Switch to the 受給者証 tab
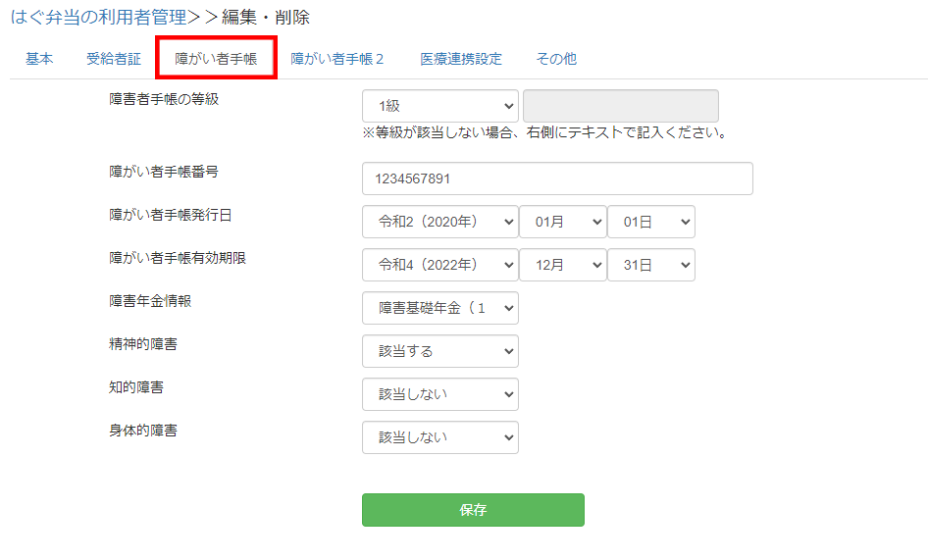This screenshot has height=560, width=928. pyautogui.click(x=114, y=59)
